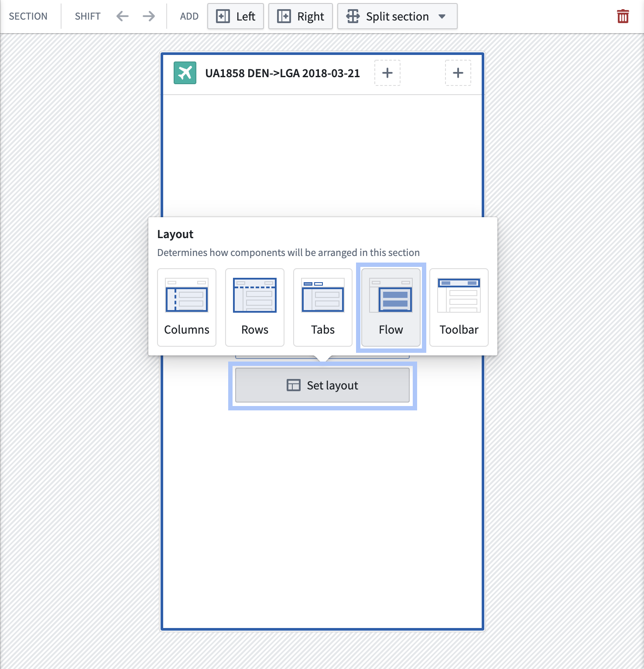
Task: Choose the Flow layout option
Action: click(391, 307)
